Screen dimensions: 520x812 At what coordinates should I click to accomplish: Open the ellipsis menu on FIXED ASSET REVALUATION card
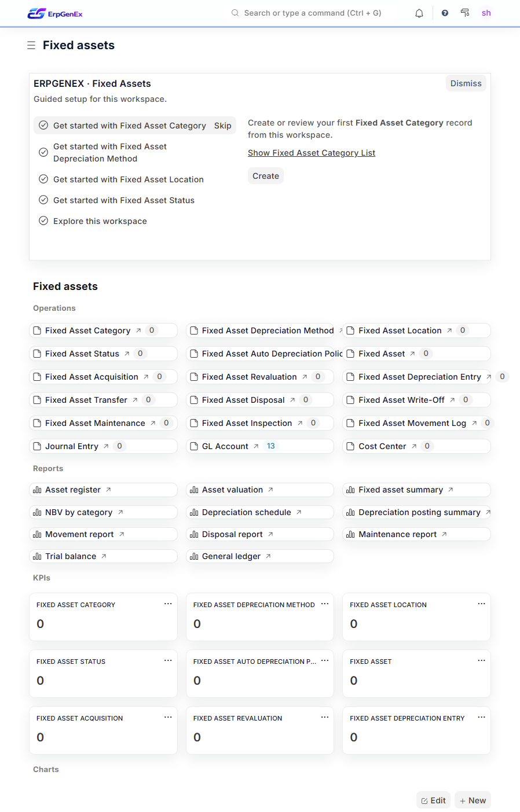[x=324, y=717]
